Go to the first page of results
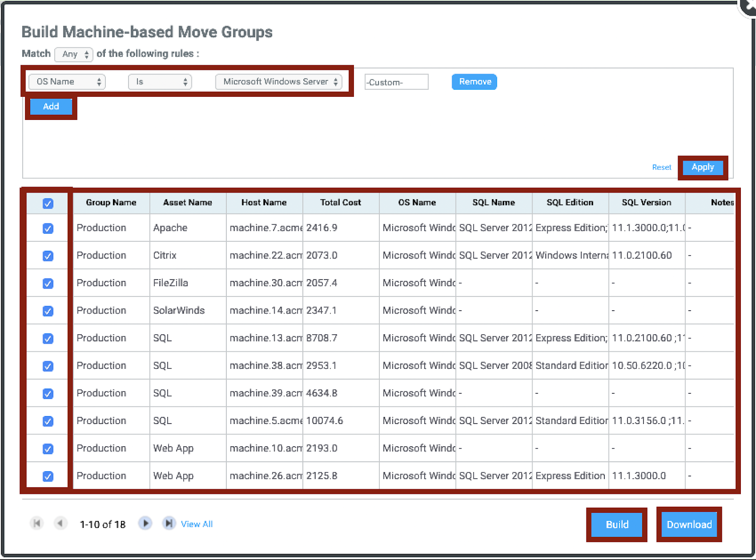 37,523
